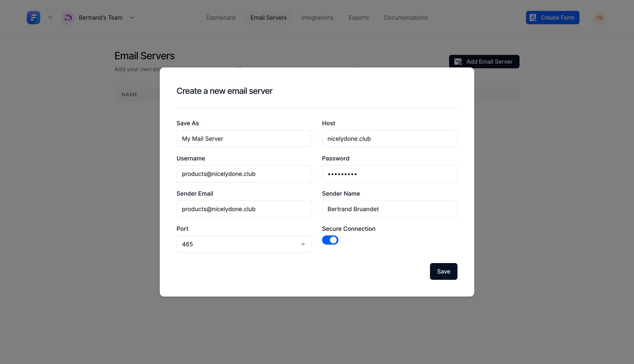Go to the Dashboard navigation item
The width and height of the screenshot is (634, 364).
(x=221, y=17)
